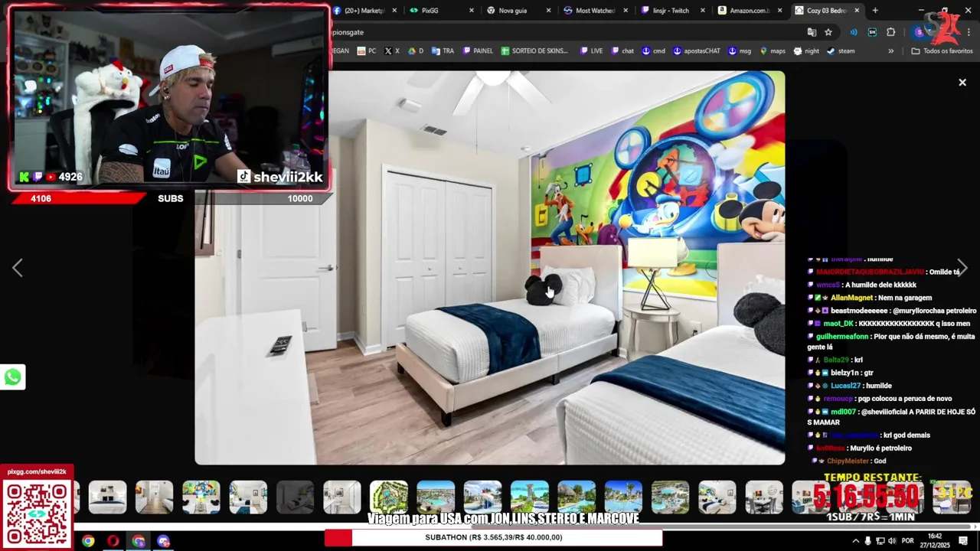
Task: Open the apostasCHAT bookmark
Action: (x=697, y=51)
